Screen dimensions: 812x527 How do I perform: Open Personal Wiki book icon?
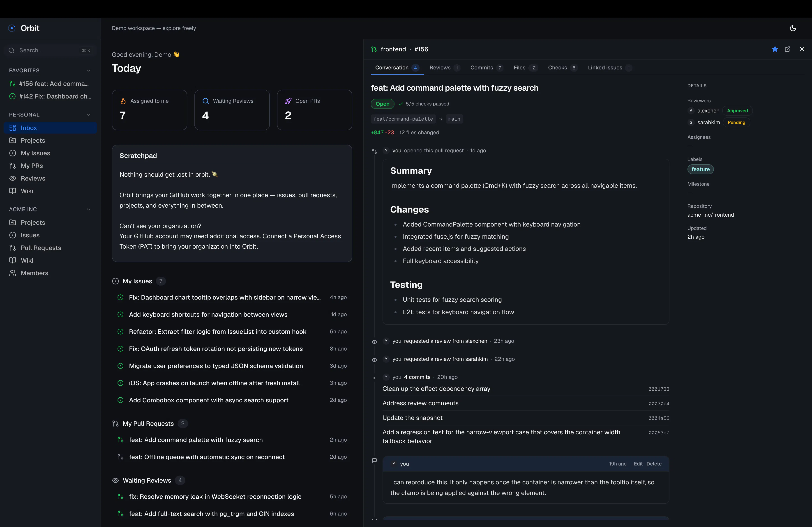(13, 190)
